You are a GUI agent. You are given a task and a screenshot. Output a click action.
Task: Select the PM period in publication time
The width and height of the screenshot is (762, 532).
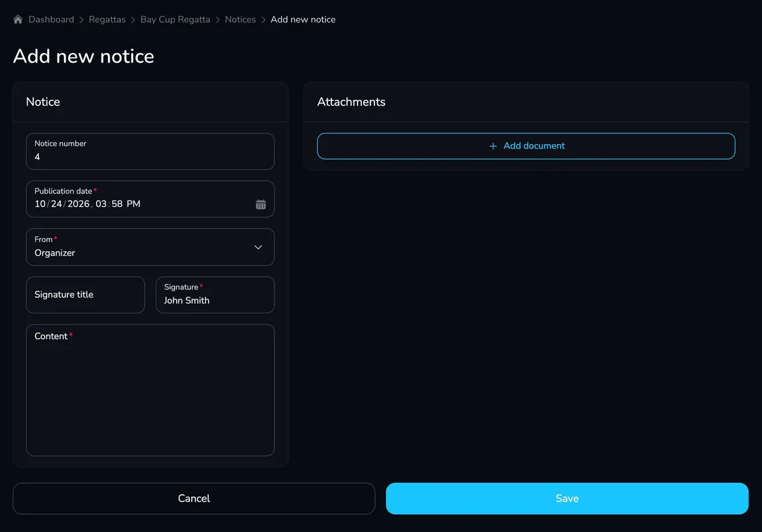click(133, 204)
